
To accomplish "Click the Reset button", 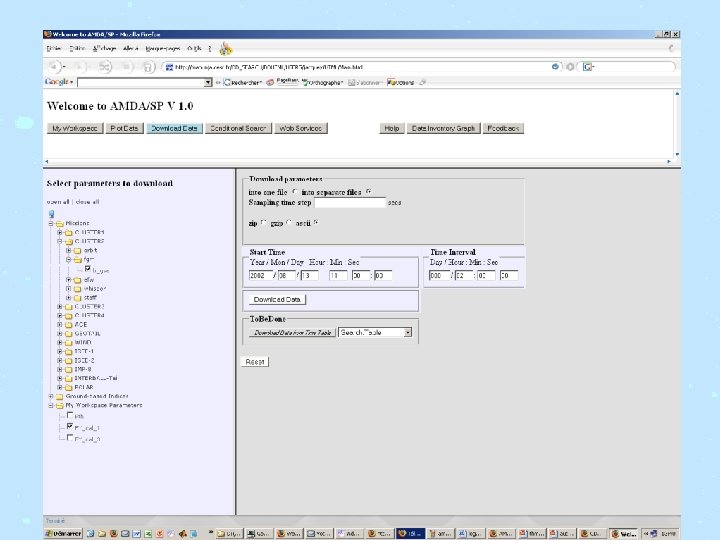I will point(255,362).
